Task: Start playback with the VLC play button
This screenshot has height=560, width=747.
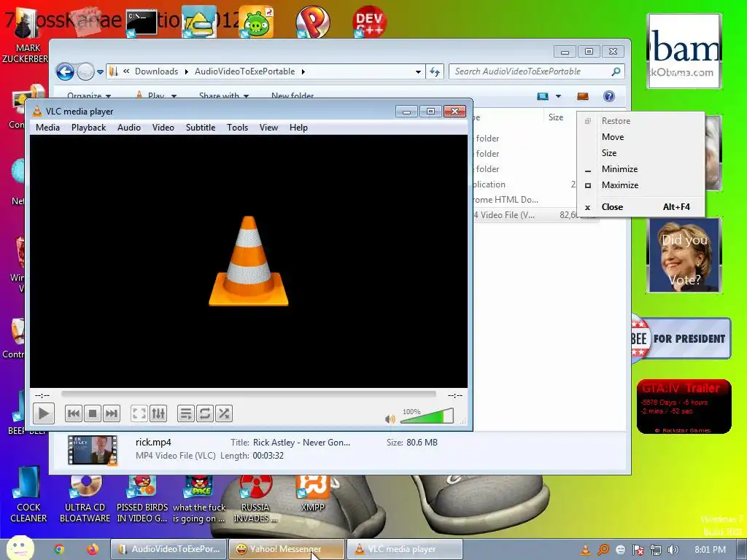Action: [x=43, y=413]
